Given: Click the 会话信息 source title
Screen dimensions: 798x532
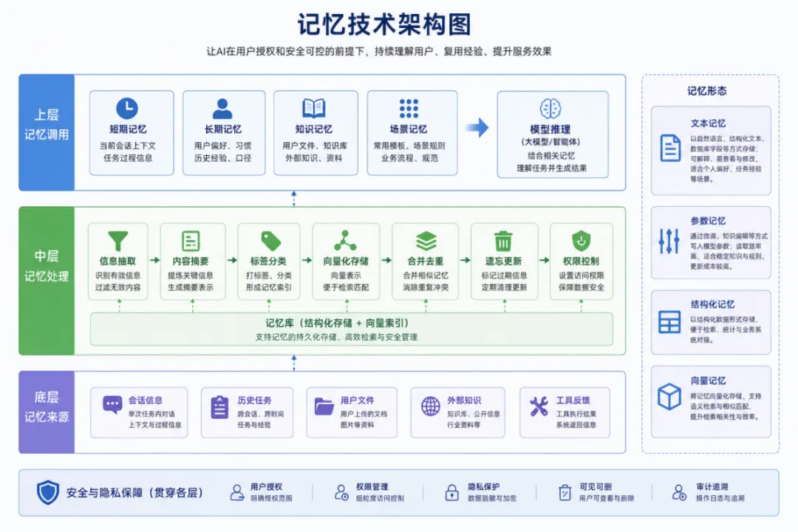Looking at the screenshot, I should pyautogui.click(x=145, y=400).
